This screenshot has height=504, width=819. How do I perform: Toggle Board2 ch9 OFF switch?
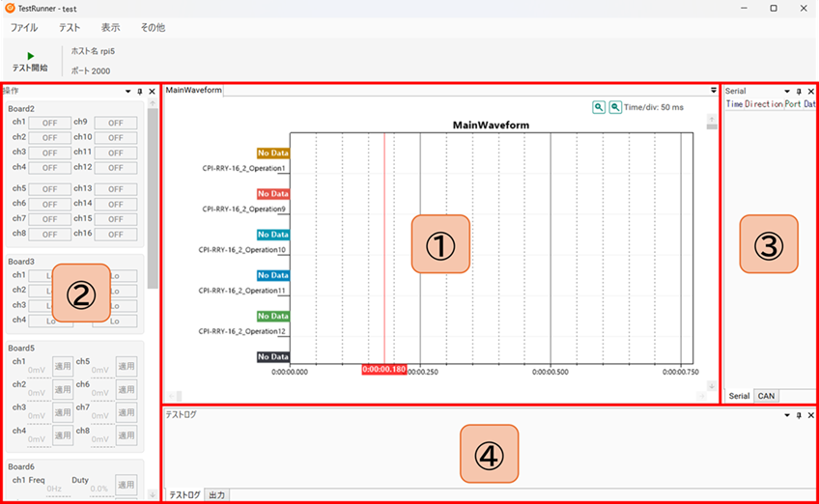[x=115, y=123]
